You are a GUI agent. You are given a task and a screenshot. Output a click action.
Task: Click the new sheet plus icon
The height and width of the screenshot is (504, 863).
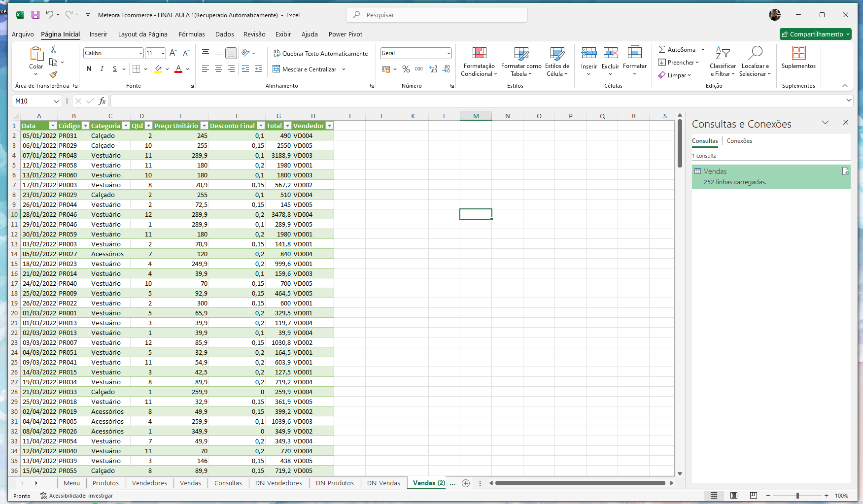(466, 483)
